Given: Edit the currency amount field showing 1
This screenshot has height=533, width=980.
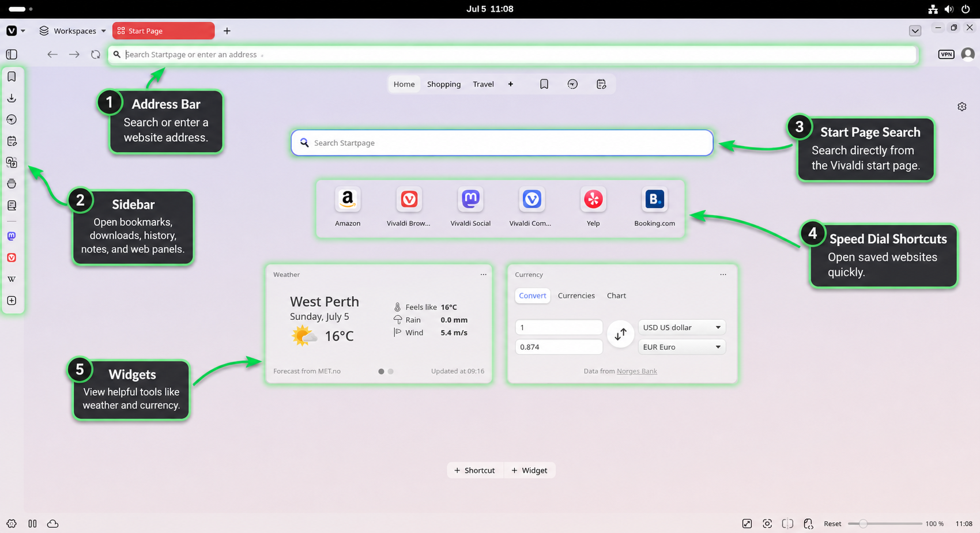Looking at the screenshot, I should coord(559,327).
